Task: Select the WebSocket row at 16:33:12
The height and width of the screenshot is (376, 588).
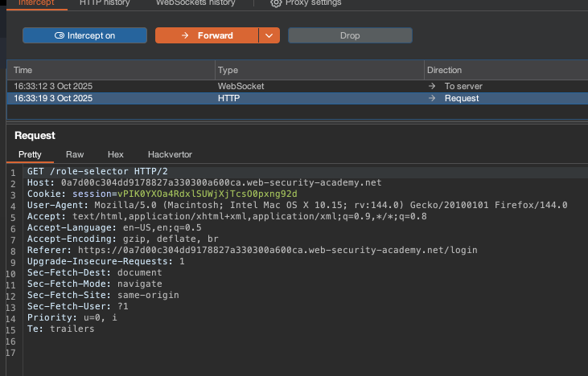Action: (x=110, y=86)
